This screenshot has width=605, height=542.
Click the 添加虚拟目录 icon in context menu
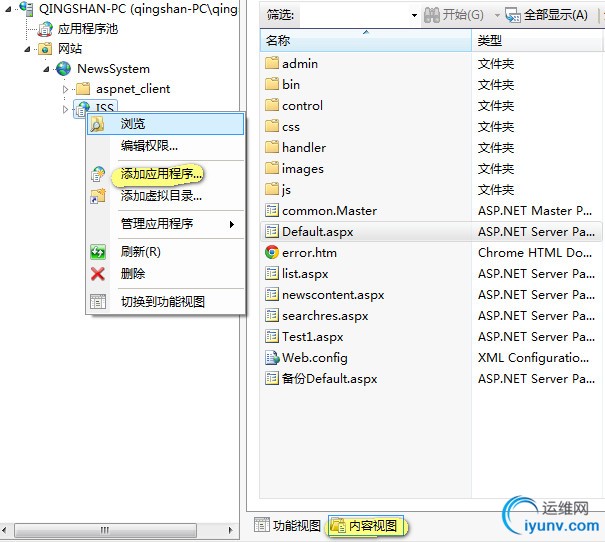(x=98, y=196)
